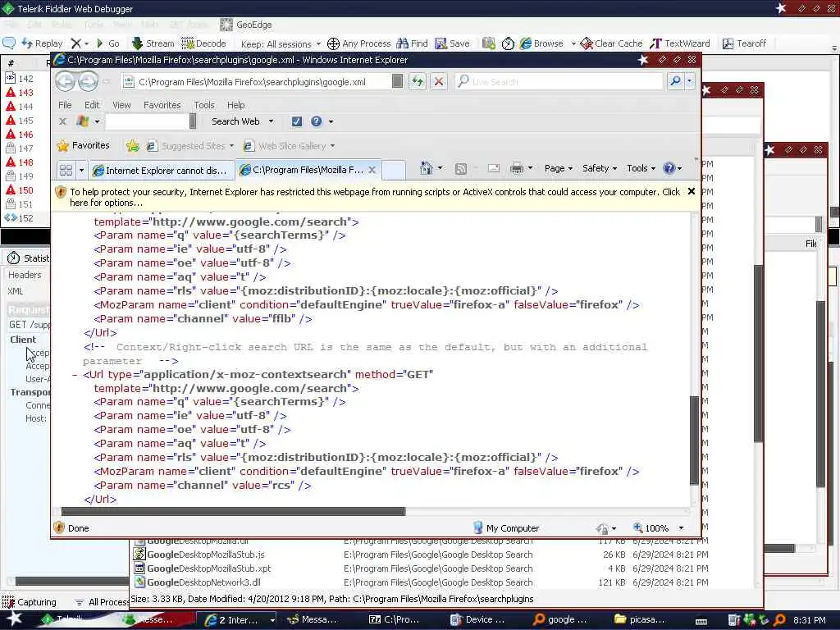Click the Go resume button in Fiddler

pos(107,43)
